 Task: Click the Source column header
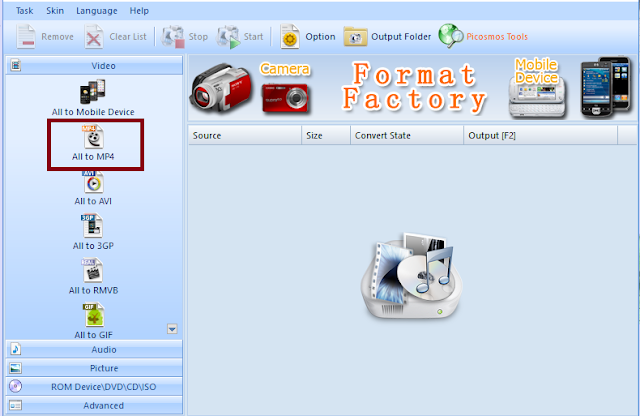coord(245,136)
